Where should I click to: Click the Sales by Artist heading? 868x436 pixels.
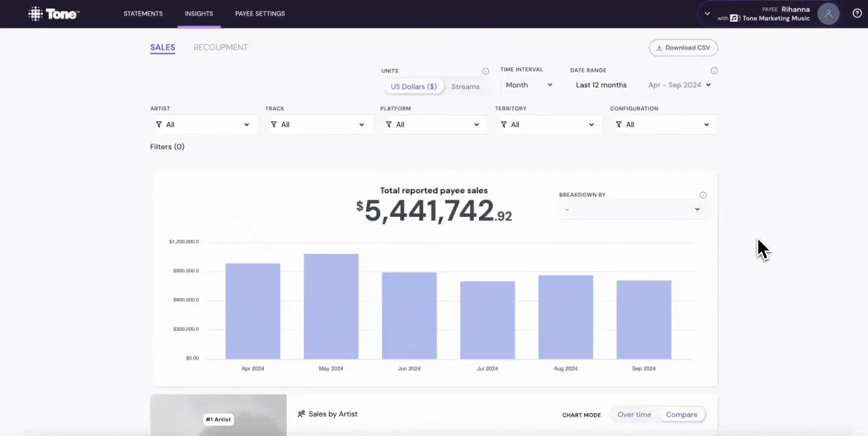(x=333, y=414)
